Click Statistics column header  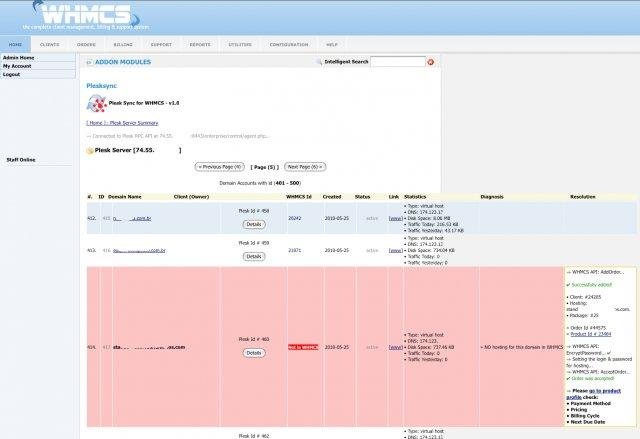tap(415, 197)
